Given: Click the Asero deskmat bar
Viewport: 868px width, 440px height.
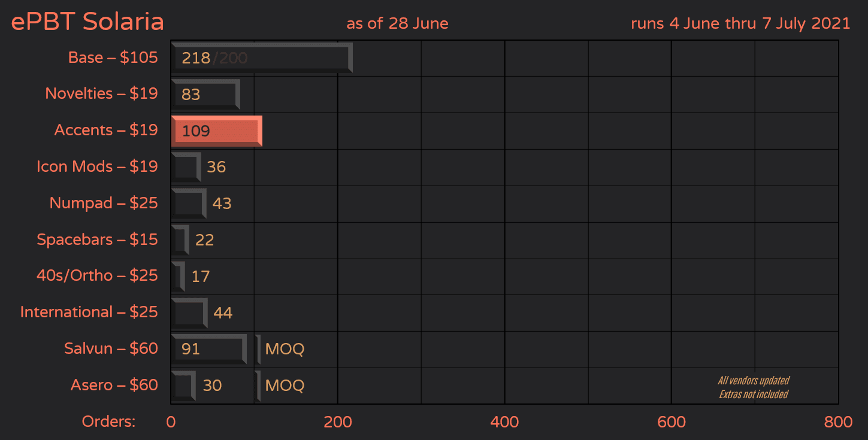Looking at the screenshot, I should pyautogui.click(x=183, y=386).
